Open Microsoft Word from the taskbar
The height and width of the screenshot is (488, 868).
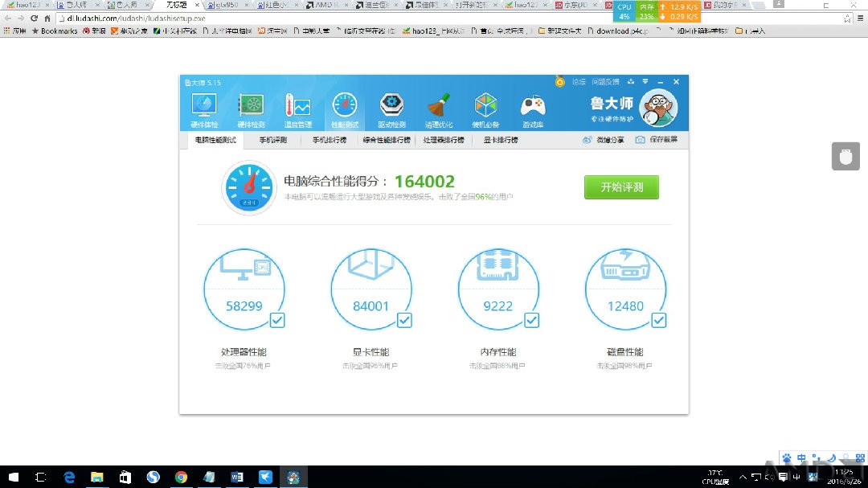[237, 477]
